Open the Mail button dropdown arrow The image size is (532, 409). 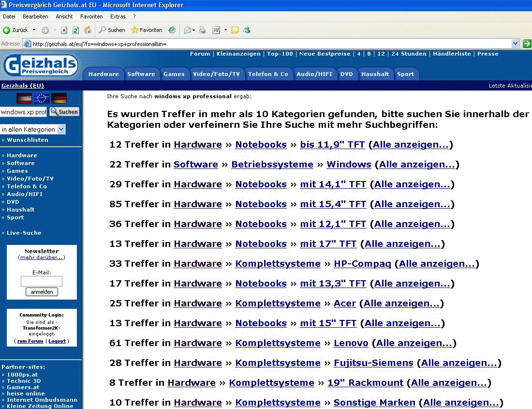pos(194,30)
